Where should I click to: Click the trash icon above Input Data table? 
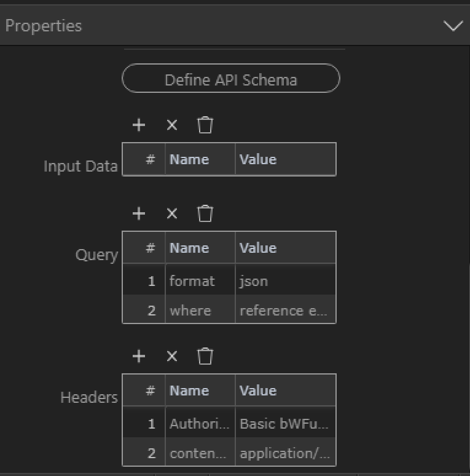[205, 125]
